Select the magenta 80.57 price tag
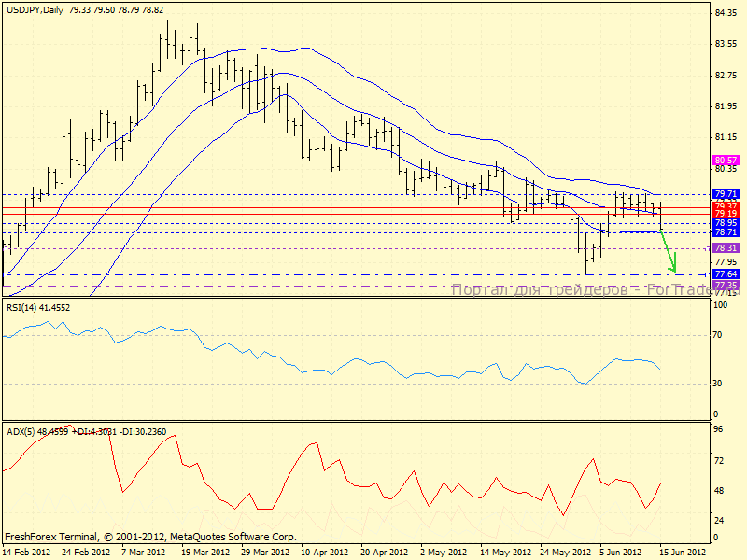 [x=726, y=161]
